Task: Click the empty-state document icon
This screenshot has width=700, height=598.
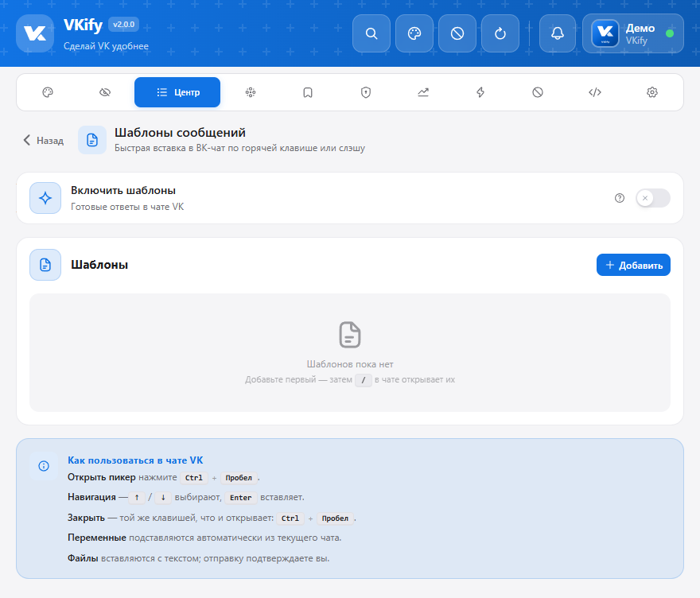Action: pyautogui.click(x=350, y=334)
